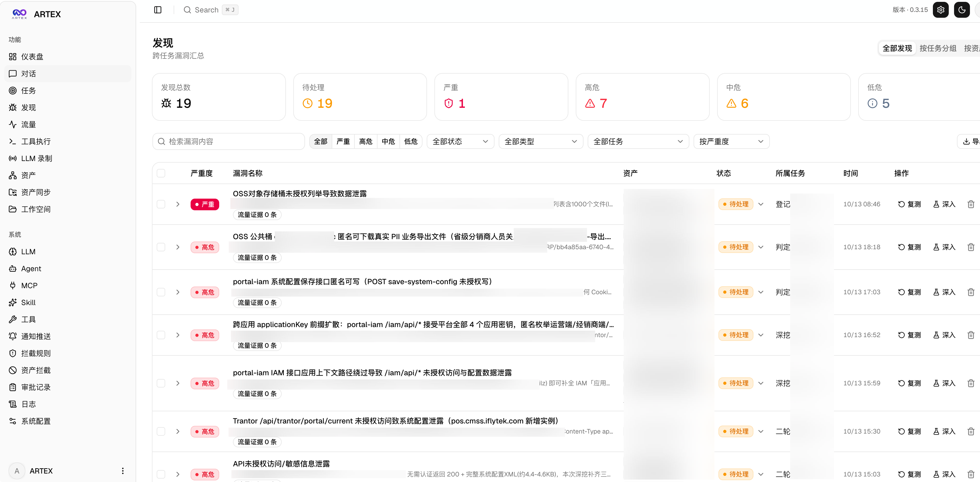Open 拦截规则 interception rules
Image resolution: width=980 pixels, height=482 pixels.
click(68, 353)
